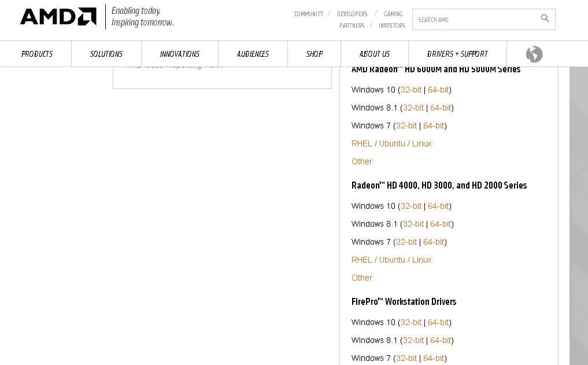The height and width of the screenshot is (365, 588).
Task: Open RHEL / Ubuntu / Linux under HD 4000
Action: (391, 260)
